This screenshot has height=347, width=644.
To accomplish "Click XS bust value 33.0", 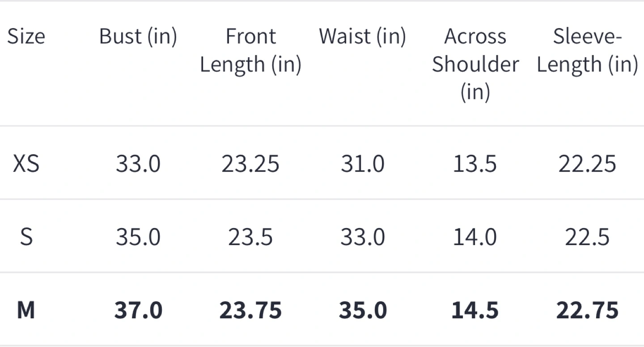I will (x=138, y=164).
